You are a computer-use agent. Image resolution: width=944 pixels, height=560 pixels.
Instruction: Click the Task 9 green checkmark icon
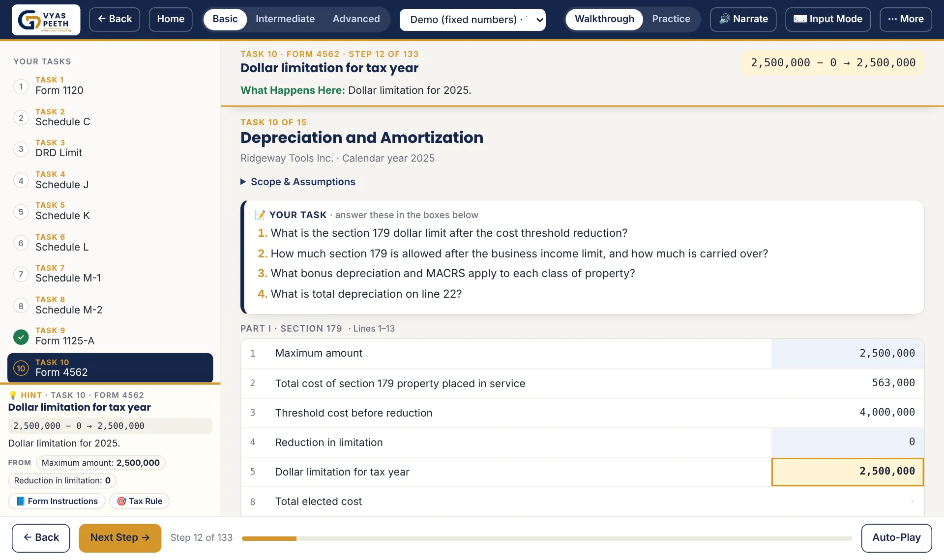click(x=21, y=336)
